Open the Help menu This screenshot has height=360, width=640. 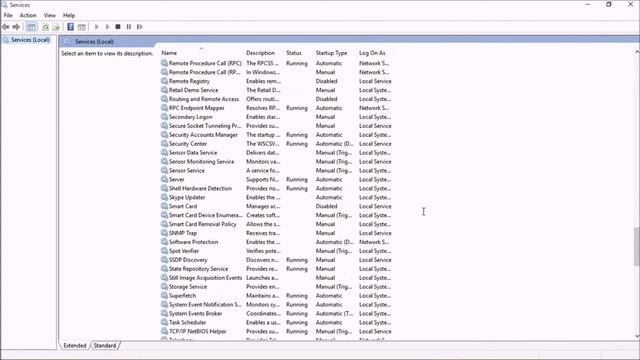69,16
